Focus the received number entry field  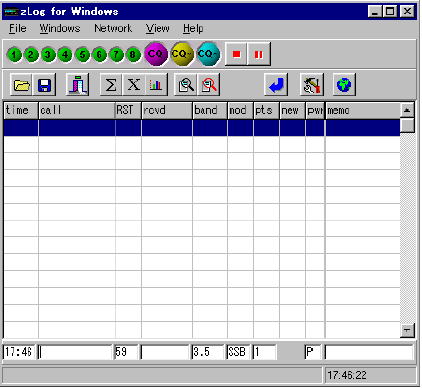coord(165,352)
